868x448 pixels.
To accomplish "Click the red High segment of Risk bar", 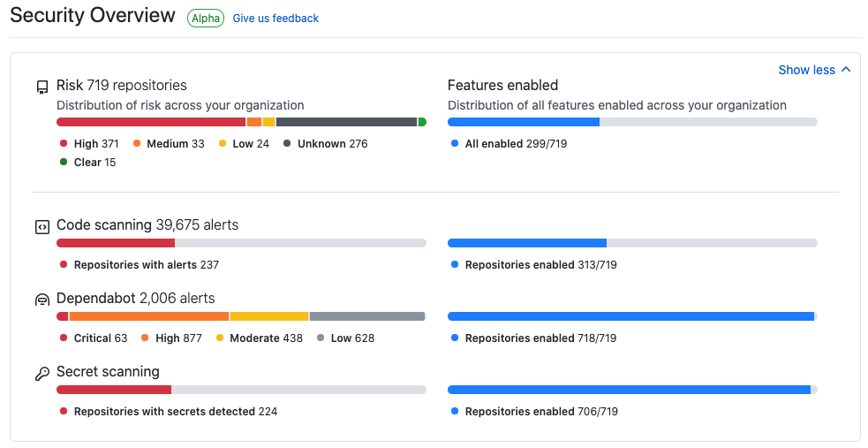I will [150, 122].
